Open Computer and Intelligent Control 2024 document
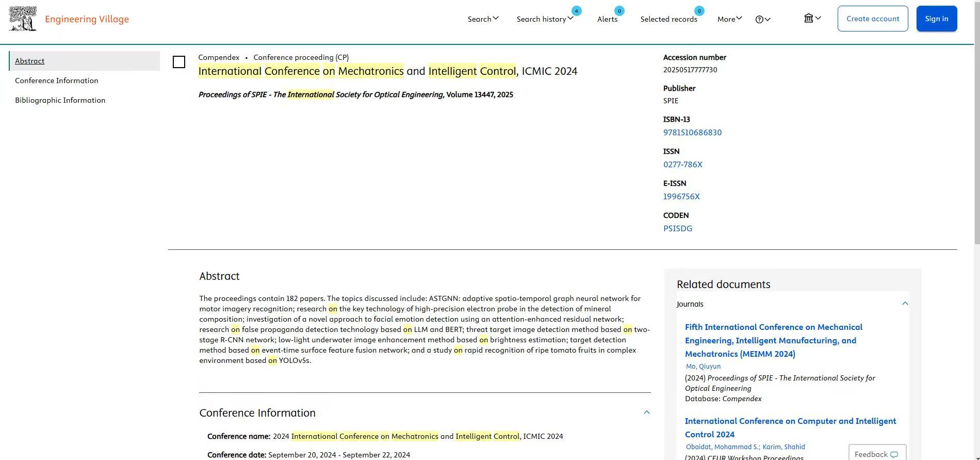The image size is (980, 460). [791, 427]
